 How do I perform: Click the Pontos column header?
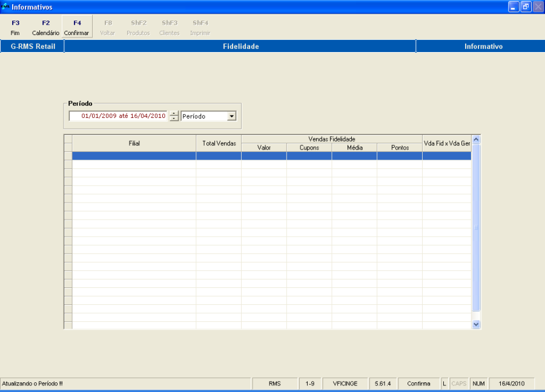[x=400, y=148]
